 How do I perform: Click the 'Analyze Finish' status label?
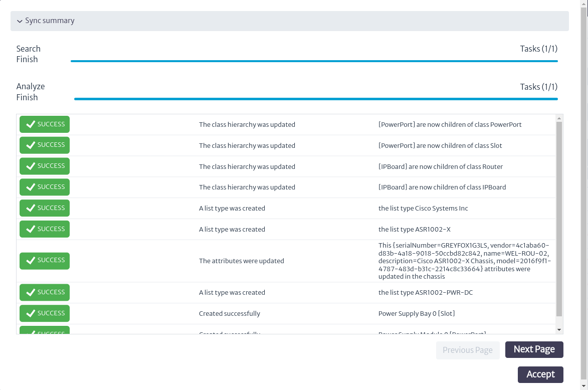pyautogui.click(x=31, y=92)
